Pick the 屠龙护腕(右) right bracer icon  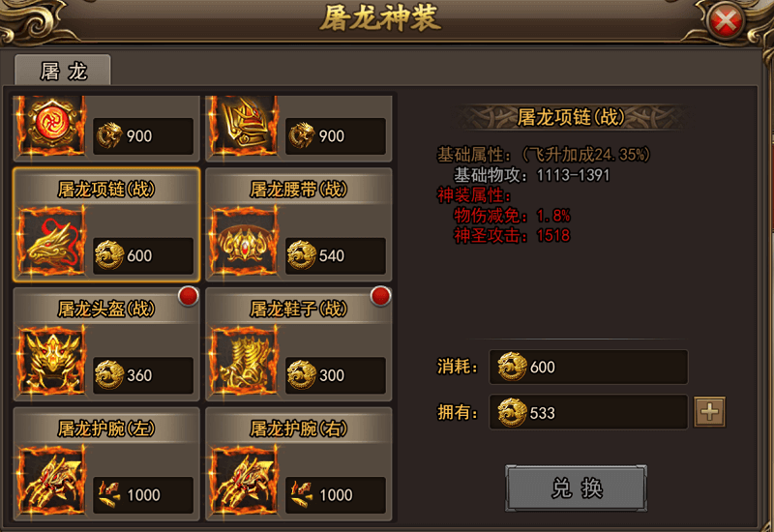[x=244, y=482]
